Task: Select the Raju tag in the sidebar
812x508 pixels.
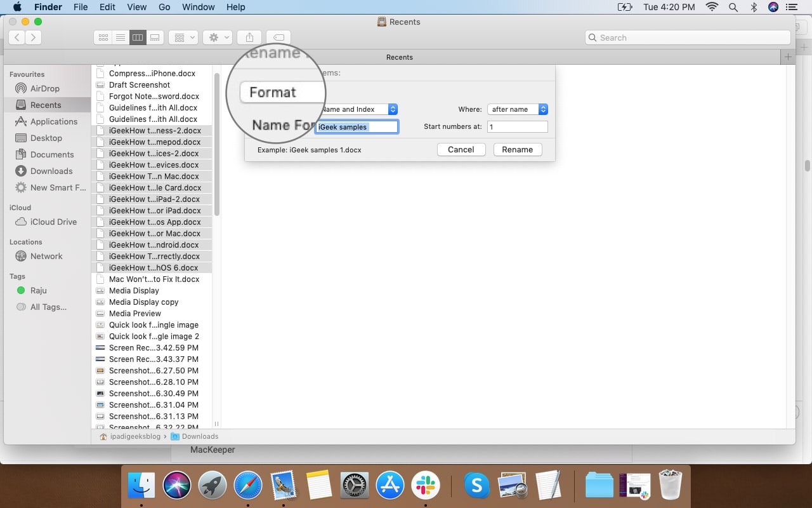Action: point(39,290)
